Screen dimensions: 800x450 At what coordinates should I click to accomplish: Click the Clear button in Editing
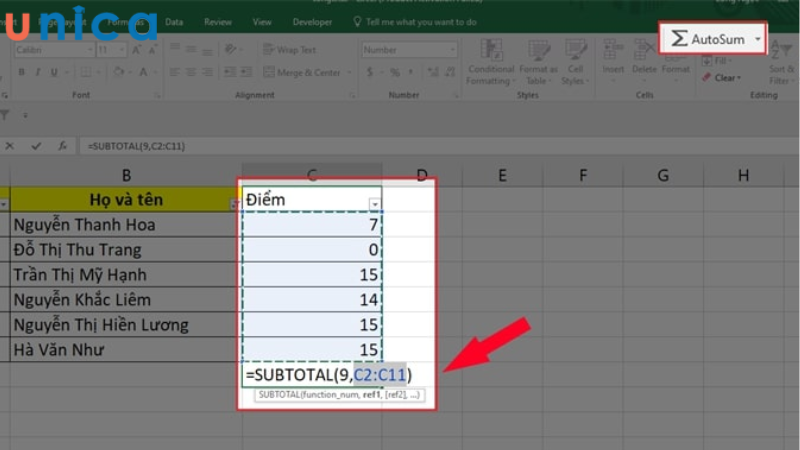pyautogui.click(x=723, y=78)
